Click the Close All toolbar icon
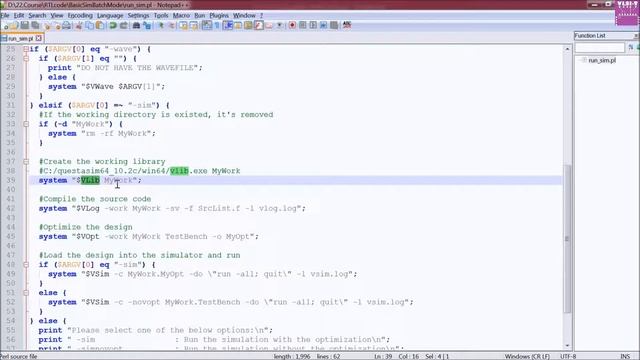640x360 pixels. click(58, 25)
